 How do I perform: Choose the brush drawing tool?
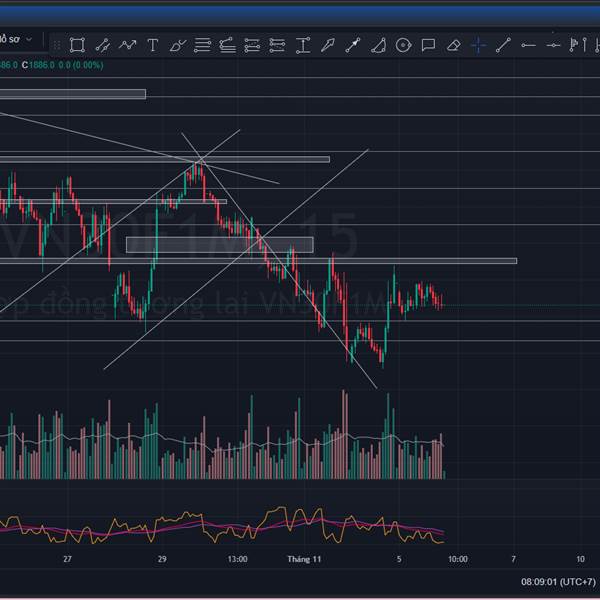pyautogui.click(x=178, y=45)
